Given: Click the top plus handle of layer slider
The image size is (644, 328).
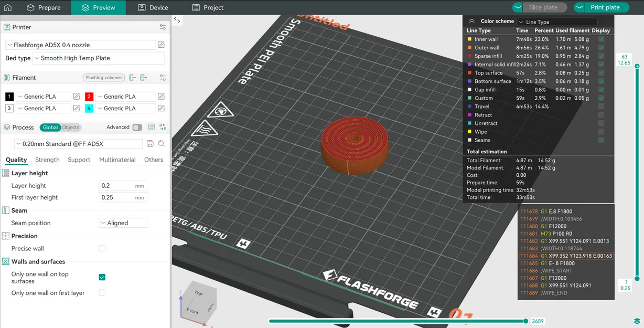Looking at the screenshot, I should click(637, 66).
